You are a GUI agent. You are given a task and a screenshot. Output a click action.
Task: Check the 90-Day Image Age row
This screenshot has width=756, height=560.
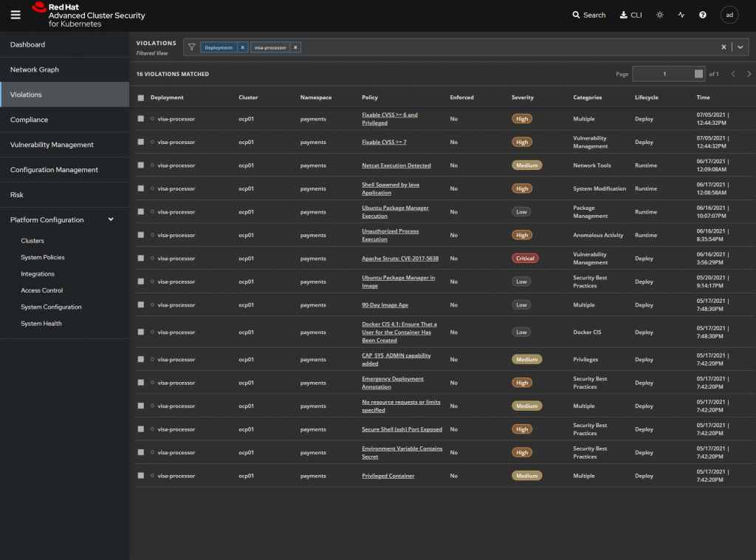click(x=141, y=304)
